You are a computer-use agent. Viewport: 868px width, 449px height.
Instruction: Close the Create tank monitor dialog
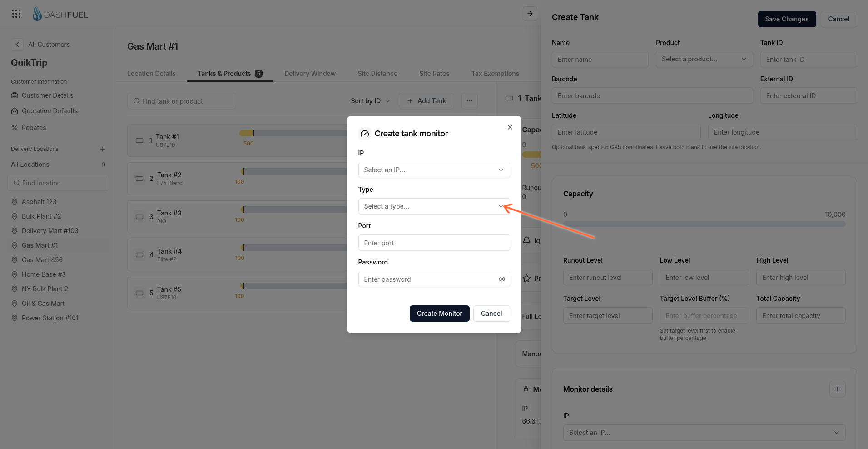tap(510, 127)
